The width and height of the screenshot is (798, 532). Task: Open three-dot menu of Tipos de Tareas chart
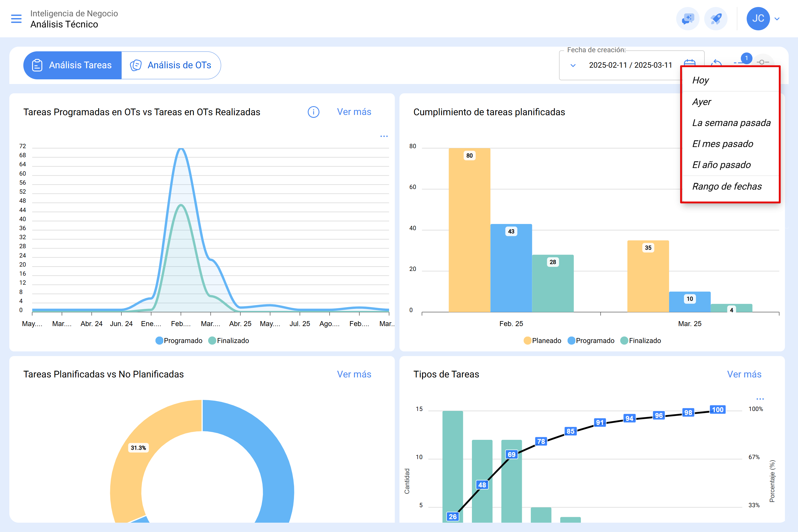point(760,399)
